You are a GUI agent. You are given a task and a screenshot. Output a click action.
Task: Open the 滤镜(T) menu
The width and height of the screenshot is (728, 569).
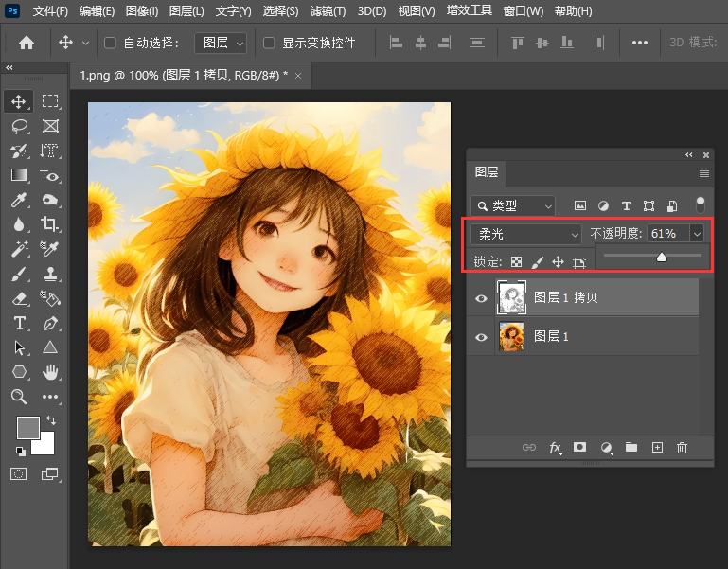click(328, 11)
